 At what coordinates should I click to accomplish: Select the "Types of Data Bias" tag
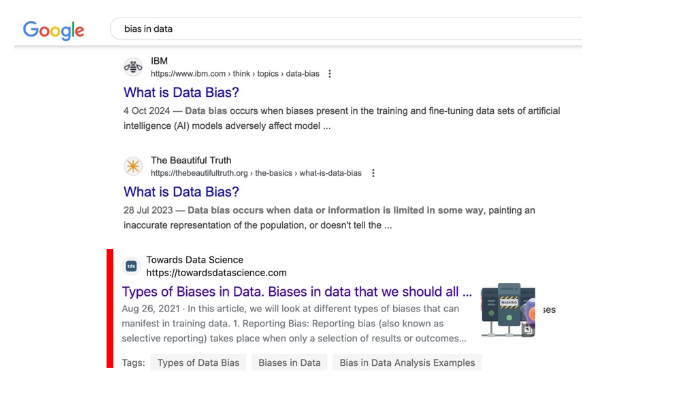coord(198,363)
